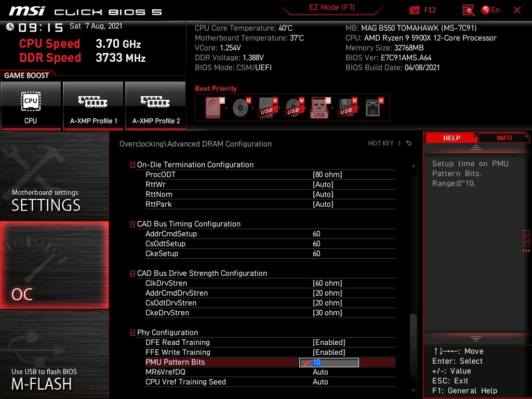The image size is (532, 399).
Task: Collapse CAD Bus Drive Strength Configuration group
Action: [x=132, y=273]
